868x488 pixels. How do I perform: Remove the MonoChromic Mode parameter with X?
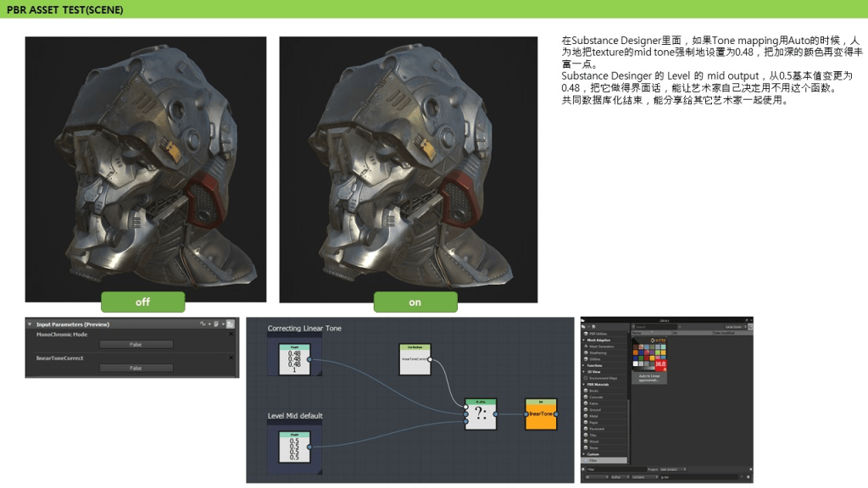[x=231, y=335]
